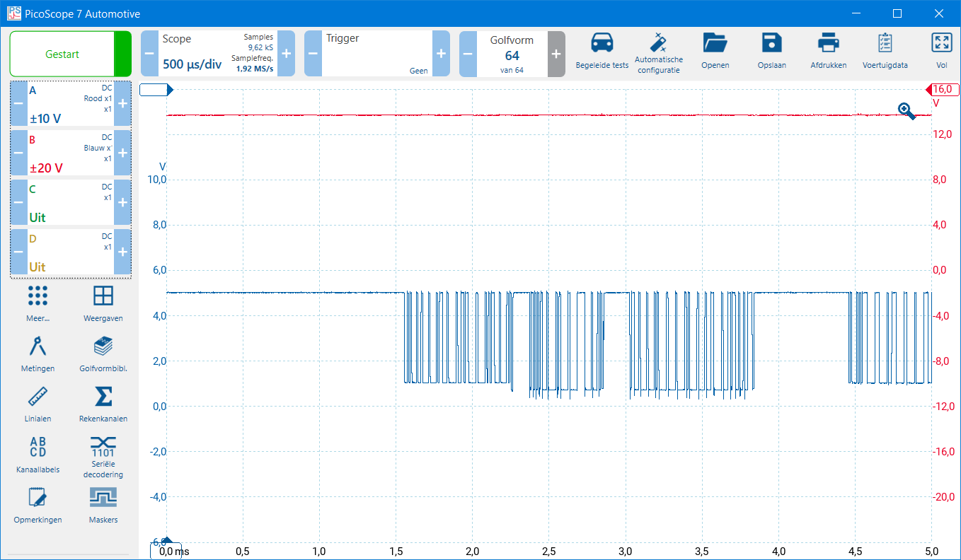The height and width of the screenshot is (560, 961).
Task: Increase the Scope timebase with plus
Action: [286, 54]
